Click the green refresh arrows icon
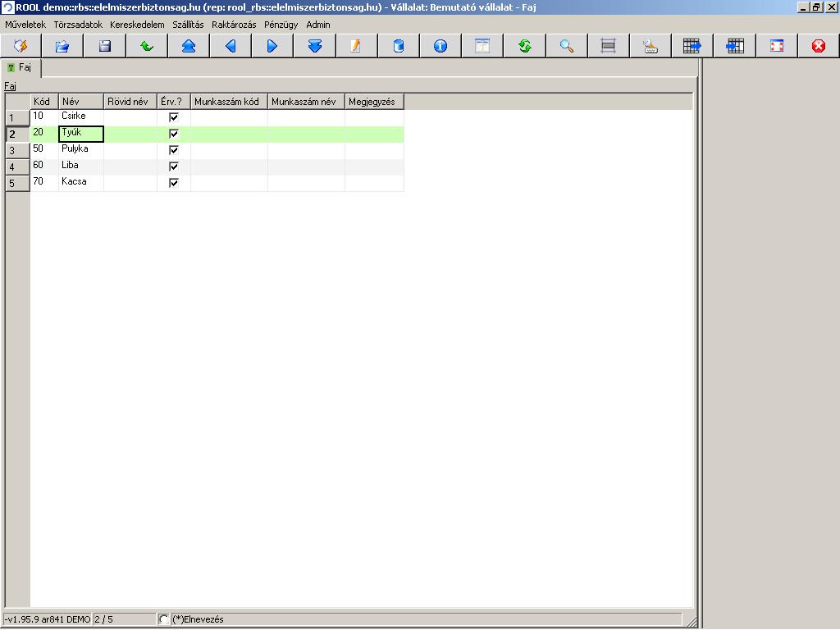840x630 pixels. [525, 46]
